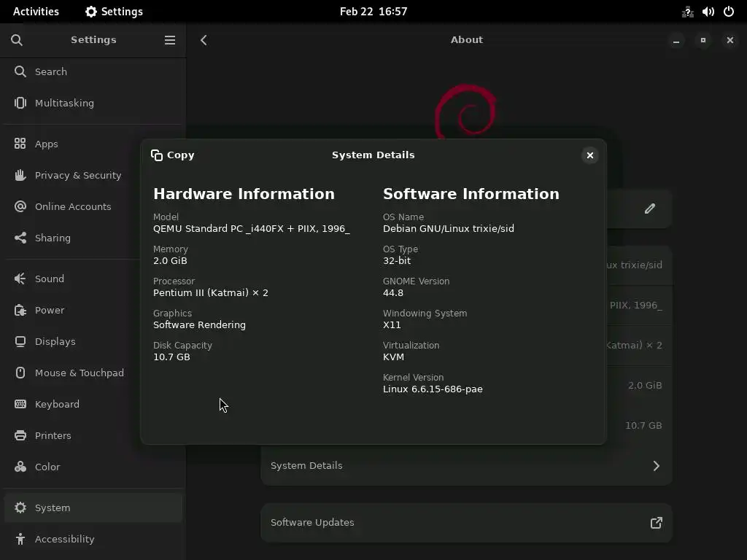Click the mouse icon beside Mouse & Touchpad
Image resolution: width=747 pixels, height=560 pixels.
[20, 373]
